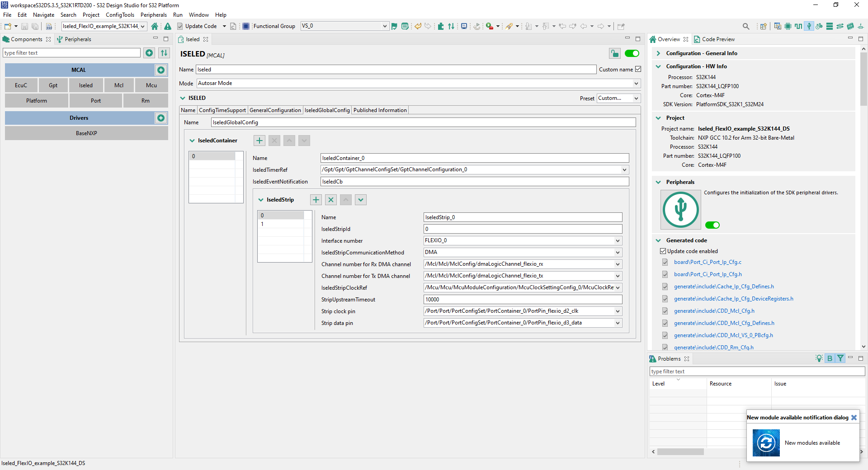Select the Gpt component button

53,85
